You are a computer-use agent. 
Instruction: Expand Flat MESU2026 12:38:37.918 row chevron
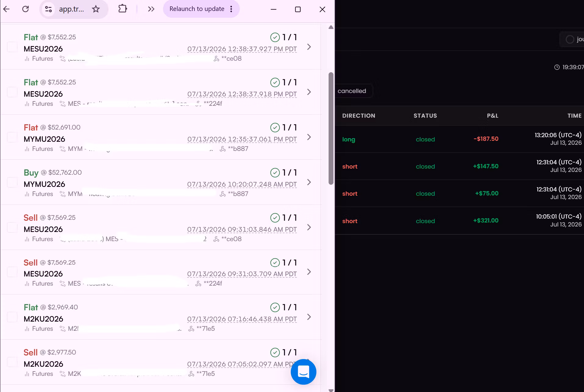tap(309, 92)
